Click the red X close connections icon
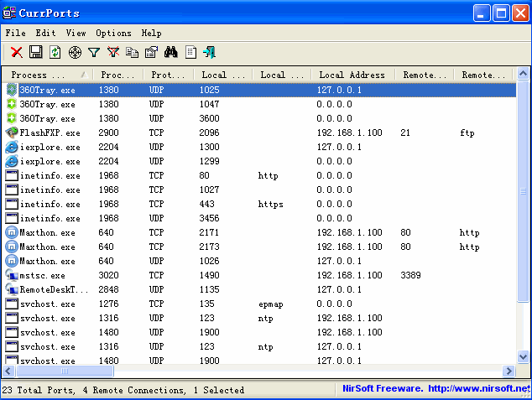532x400 pixels. click(x=16, y=52)
